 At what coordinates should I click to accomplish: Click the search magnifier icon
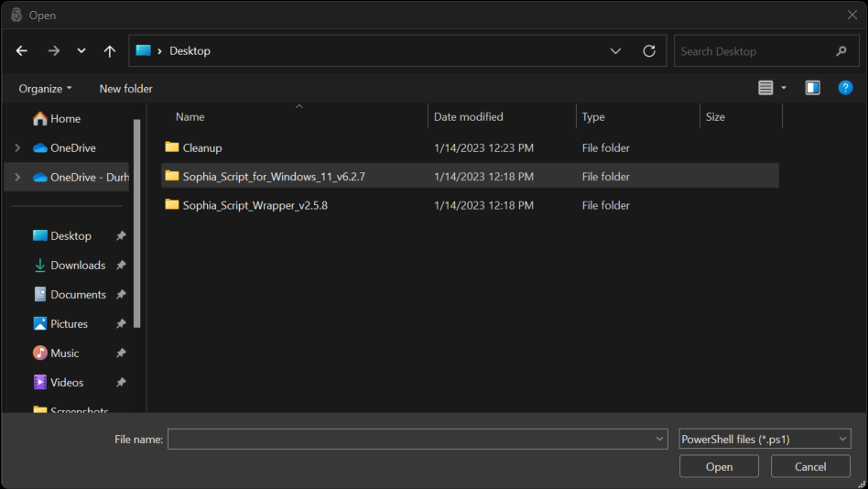pyautogui.click(x=841, y=51)
